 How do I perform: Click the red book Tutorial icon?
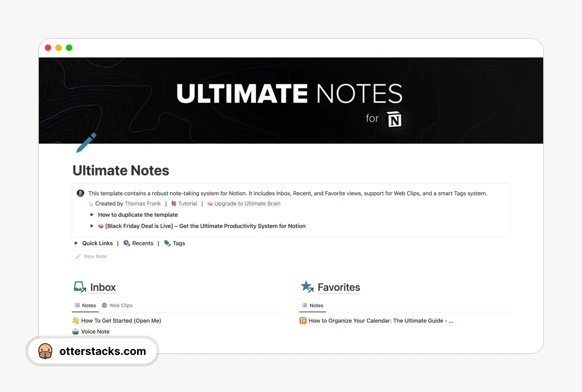click(x=174, y=203)
